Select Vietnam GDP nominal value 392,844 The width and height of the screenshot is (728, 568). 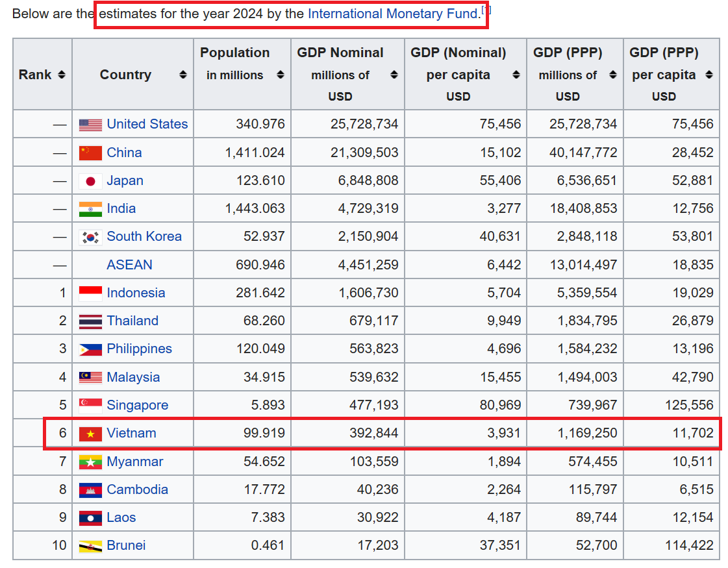(x=374, y=433)
